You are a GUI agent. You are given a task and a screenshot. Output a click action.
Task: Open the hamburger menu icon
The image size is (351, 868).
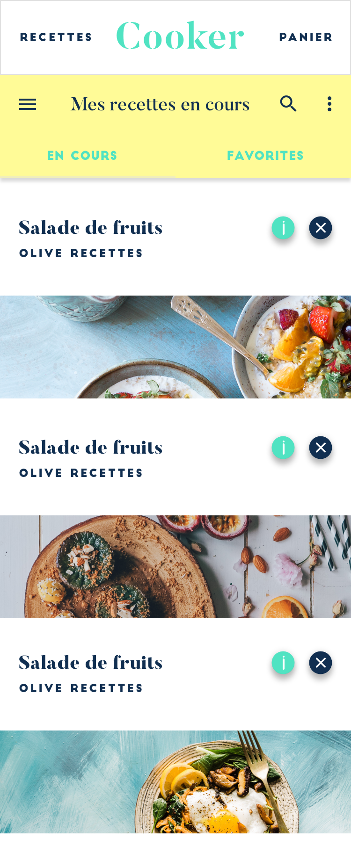point(28,104)
